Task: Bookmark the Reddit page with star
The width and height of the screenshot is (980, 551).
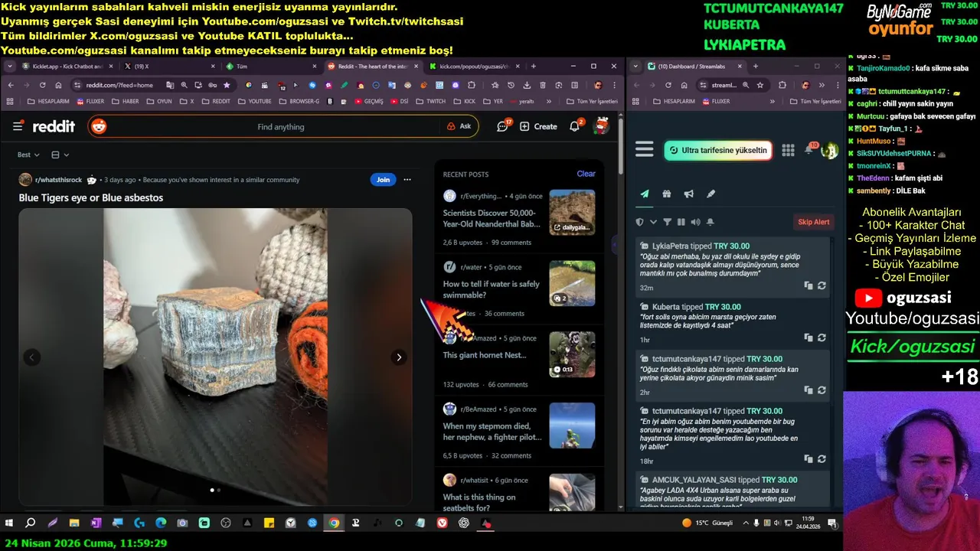Action: coord(227,85)
